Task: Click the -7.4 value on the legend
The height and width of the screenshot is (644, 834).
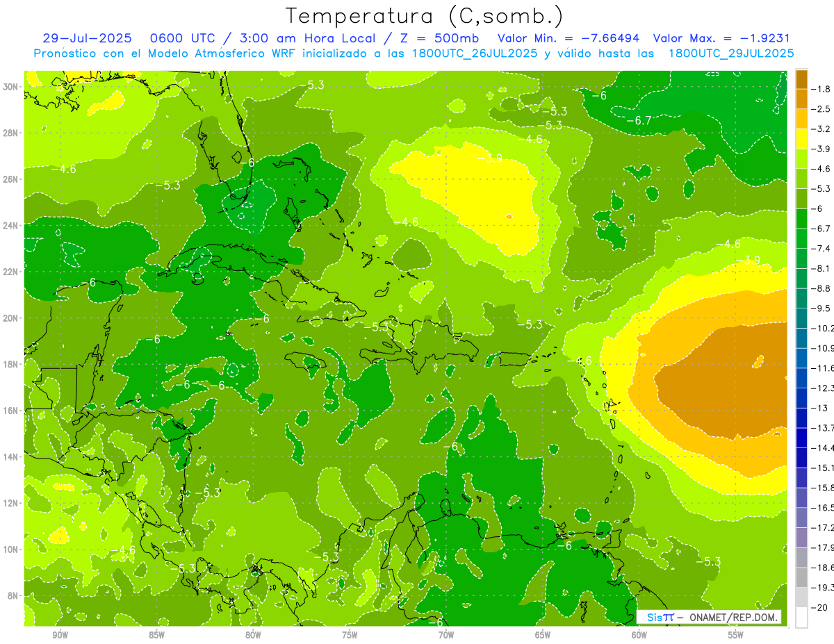Action: tap(821, 248)
